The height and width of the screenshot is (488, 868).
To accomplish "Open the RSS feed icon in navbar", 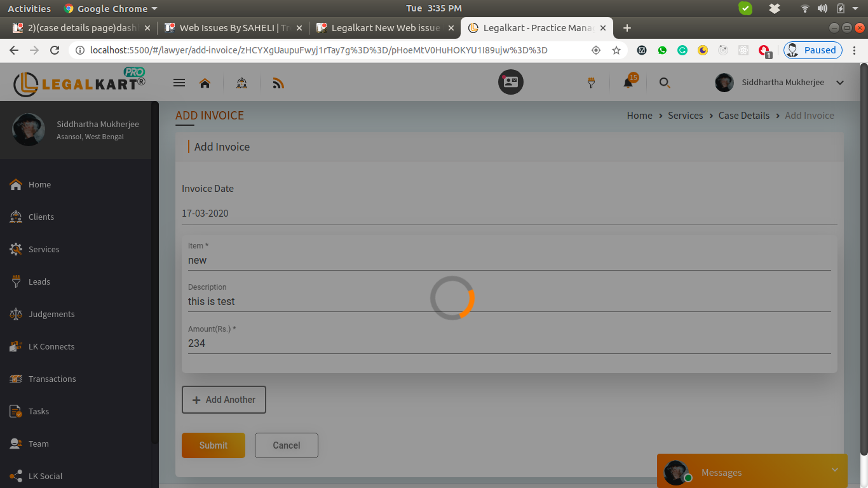I will click(x=278, y=83).
